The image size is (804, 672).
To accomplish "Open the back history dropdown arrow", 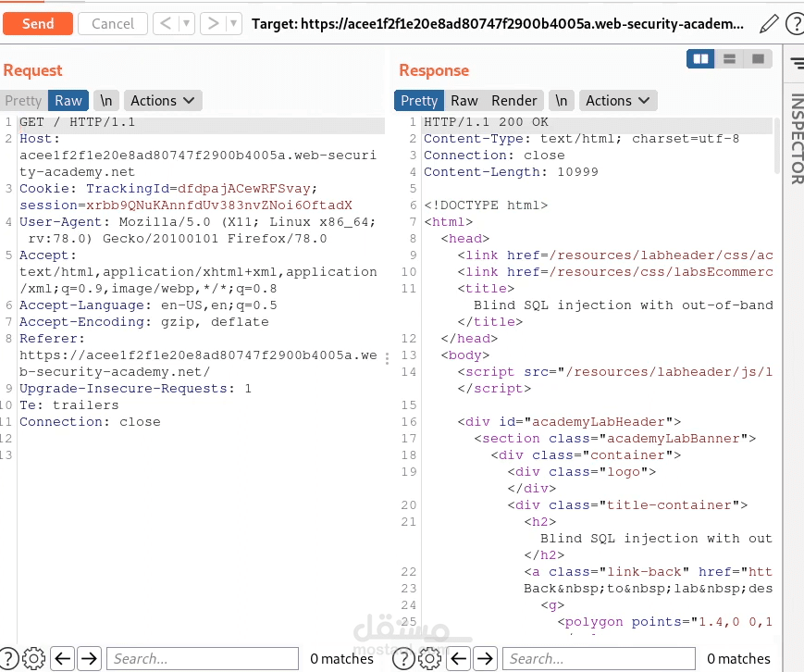I will coord(187,23).
